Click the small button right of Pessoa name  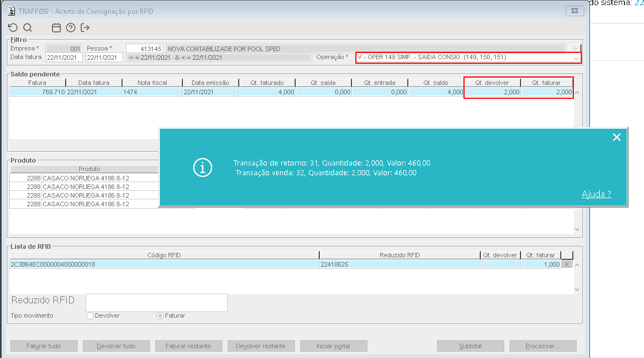click(x=574, y=48)
